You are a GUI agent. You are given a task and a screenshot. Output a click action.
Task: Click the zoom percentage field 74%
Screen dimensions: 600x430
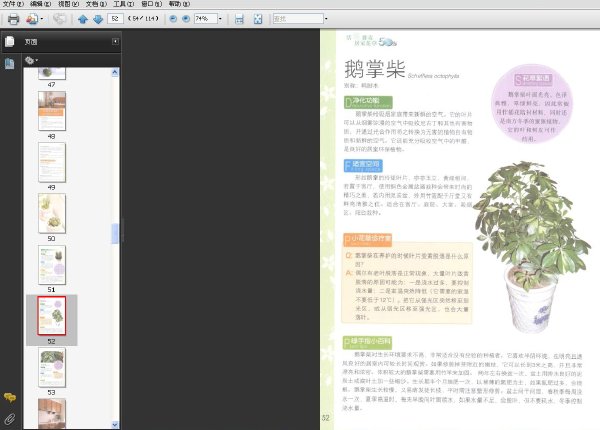click(206, 18)
